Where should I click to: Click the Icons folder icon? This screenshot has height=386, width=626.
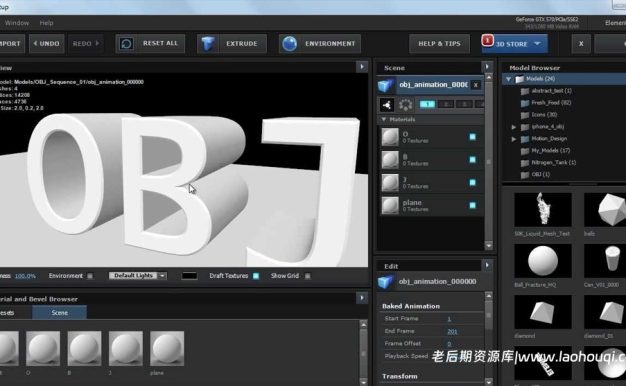(x=525, y=115)
